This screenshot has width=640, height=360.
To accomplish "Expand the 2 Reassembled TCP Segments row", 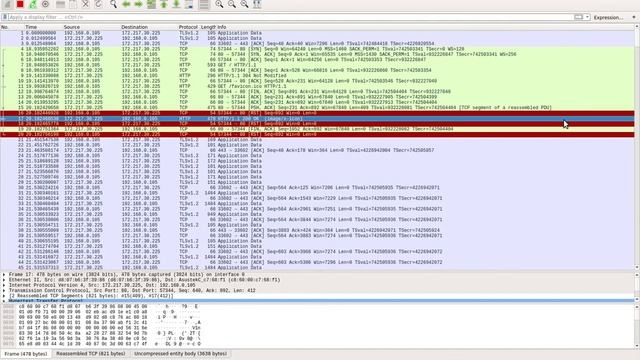I will (x=4, y=296).
